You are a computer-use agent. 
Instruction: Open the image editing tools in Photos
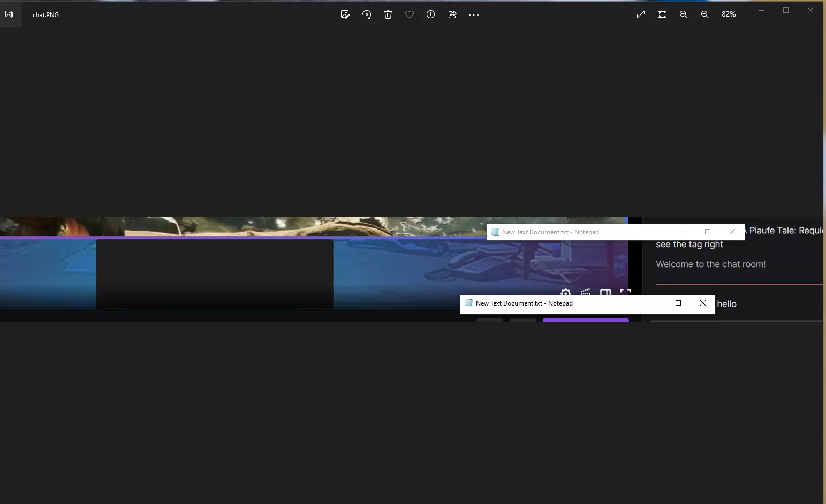click(345, 14)
